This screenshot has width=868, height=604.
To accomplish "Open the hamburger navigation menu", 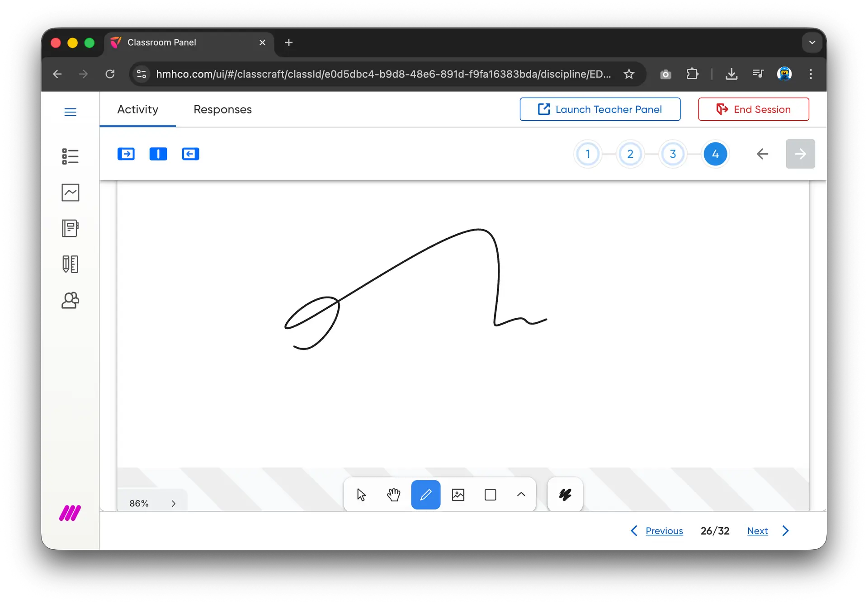I will click(70, 112).
